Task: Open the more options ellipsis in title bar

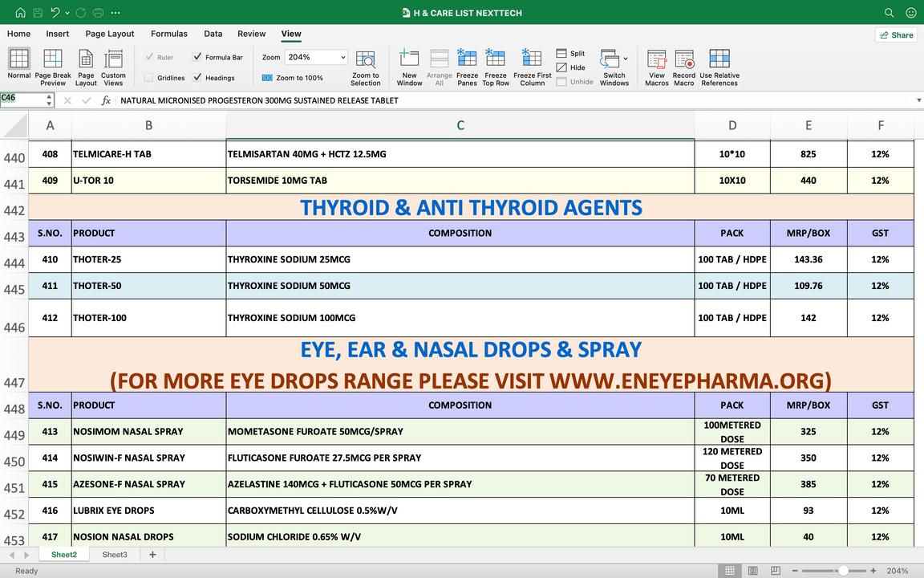Action: [115, 12]
